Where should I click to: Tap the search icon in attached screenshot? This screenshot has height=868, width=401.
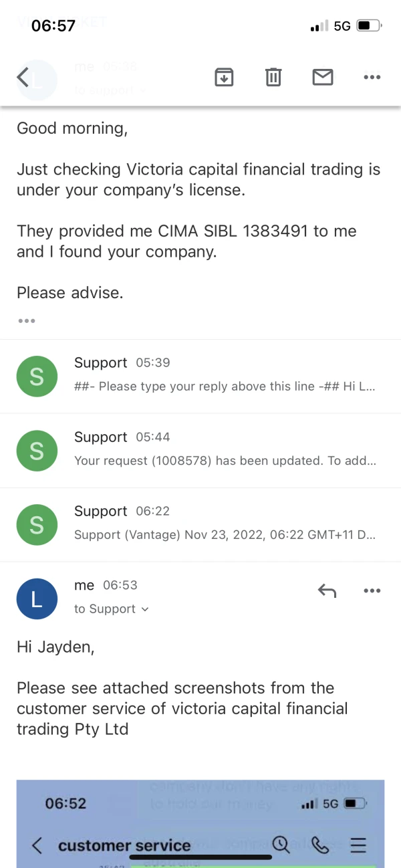pos(281,845)
